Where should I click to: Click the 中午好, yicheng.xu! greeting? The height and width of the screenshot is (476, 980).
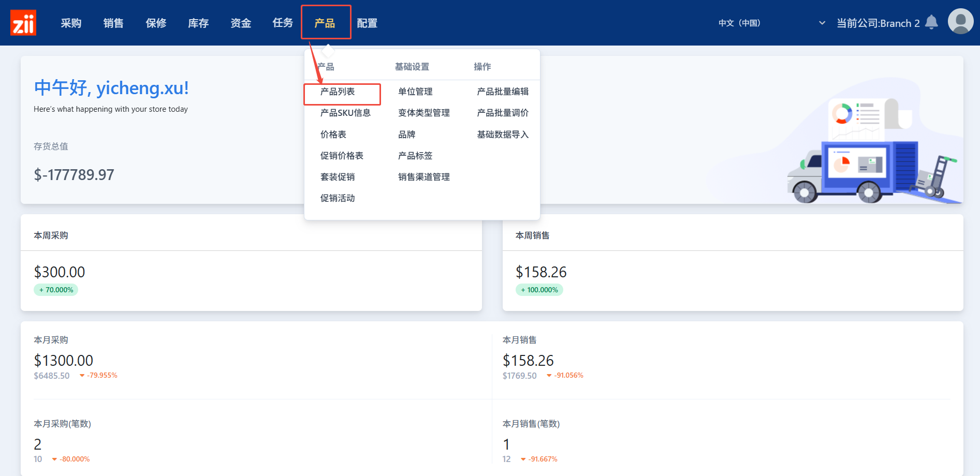[x=111, y=88]
